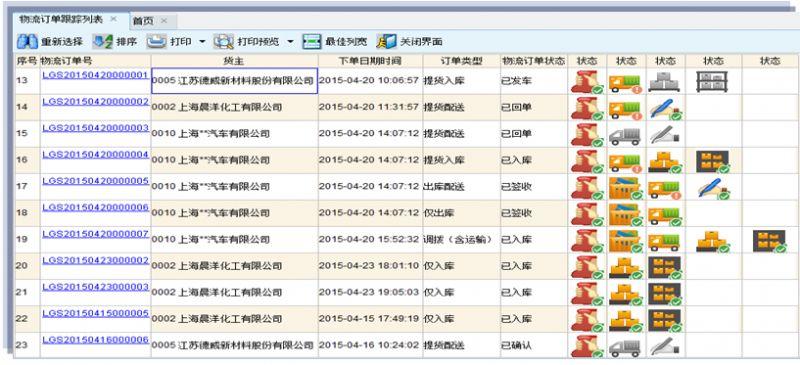Image resolution: width=800 pixels, height=365 pixels.
Task: Click the gray pen icon in row 15
Action: click(x=665, y=135)
